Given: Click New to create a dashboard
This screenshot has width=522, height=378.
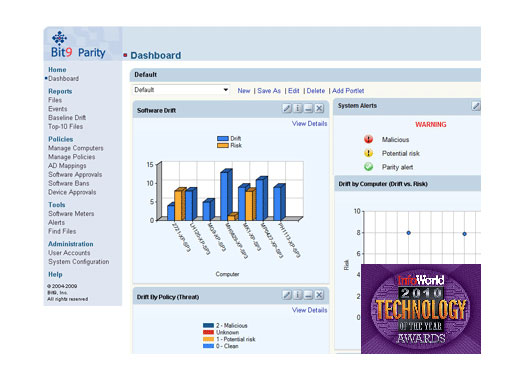Looking at the screenshot, I should [x=244, y=91].
